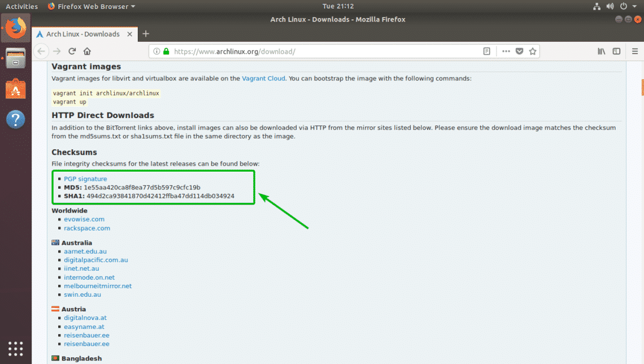Screen dimensions: 644x364
Task: Go to the Firefox home page
Action: [87, 51]
